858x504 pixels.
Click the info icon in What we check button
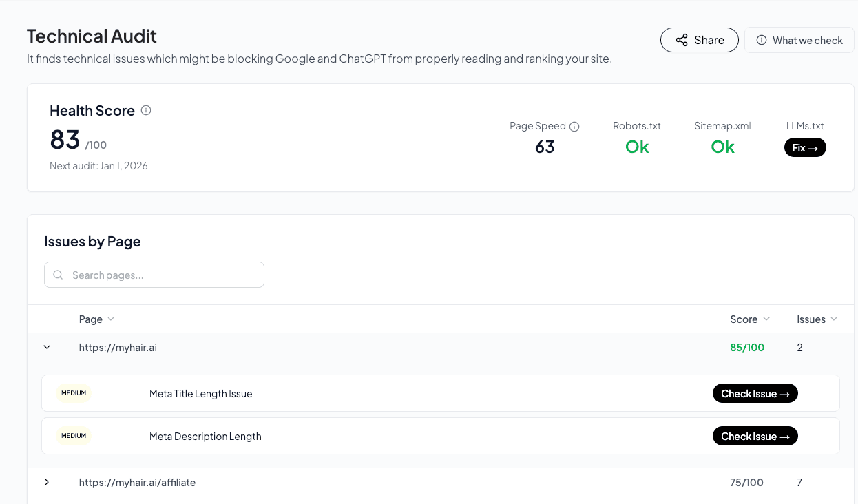pyautogui.click(x=762, y=40)
